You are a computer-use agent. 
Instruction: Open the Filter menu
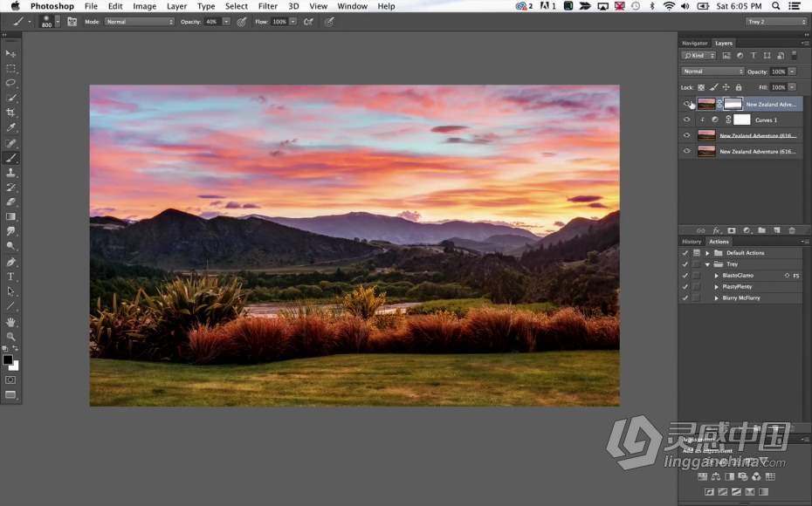268,6
